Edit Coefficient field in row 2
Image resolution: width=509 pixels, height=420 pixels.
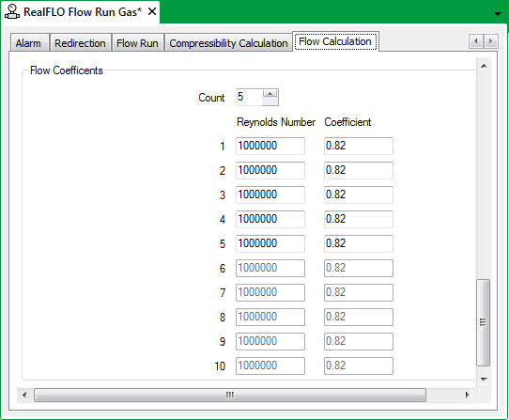click(x=359, y=170)
